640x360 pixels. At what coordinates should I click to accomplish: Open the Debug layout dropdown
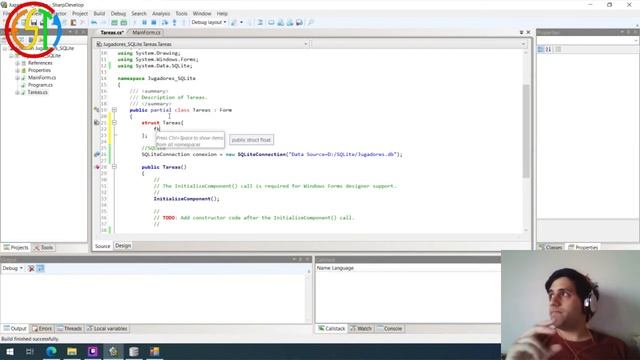[209, 22]
